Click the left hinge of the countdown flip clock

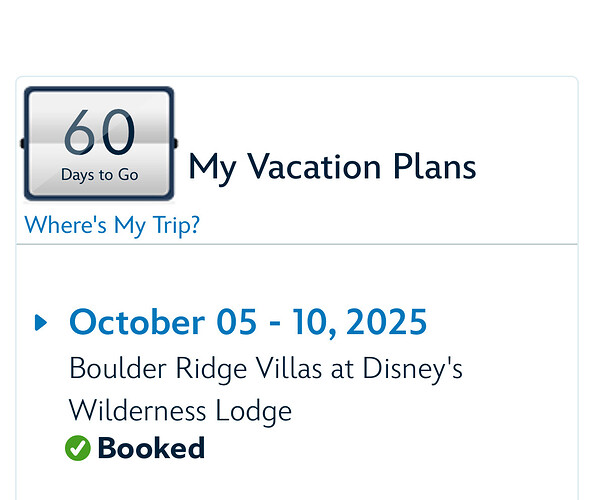point(22,144)
